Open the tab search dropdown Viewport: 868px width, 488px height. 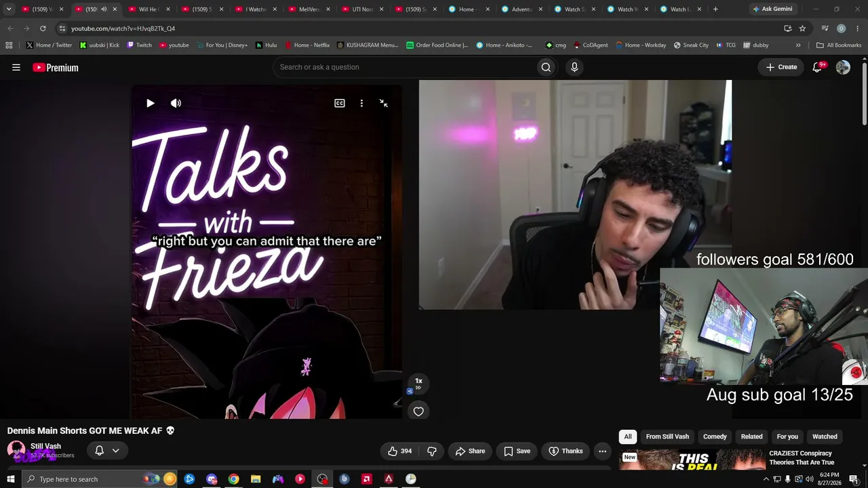pyautogui.click(x=9, y=9)
